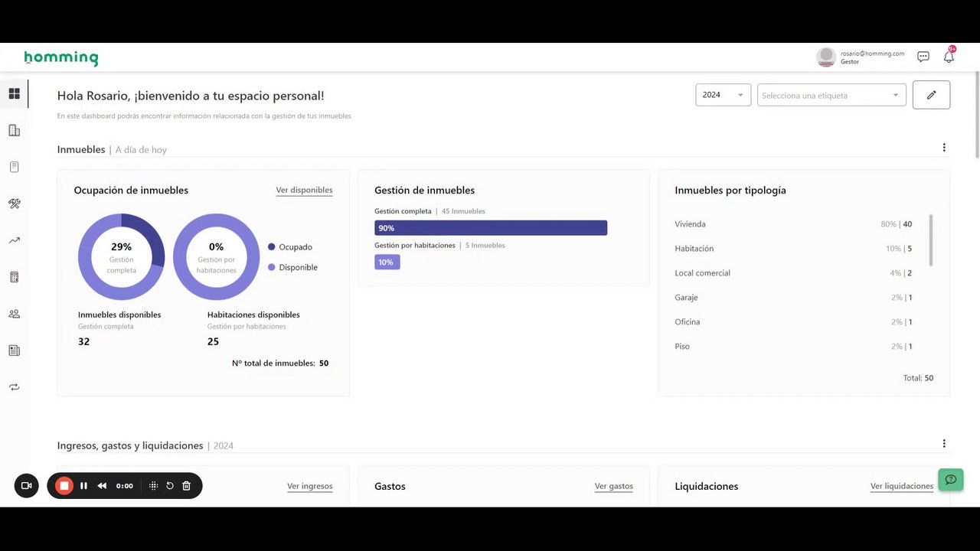Image resolution: width=980 pixels, height=551 pixels.
Task: Click the Disponible legend color dot
Action: [x=272, y=267]
